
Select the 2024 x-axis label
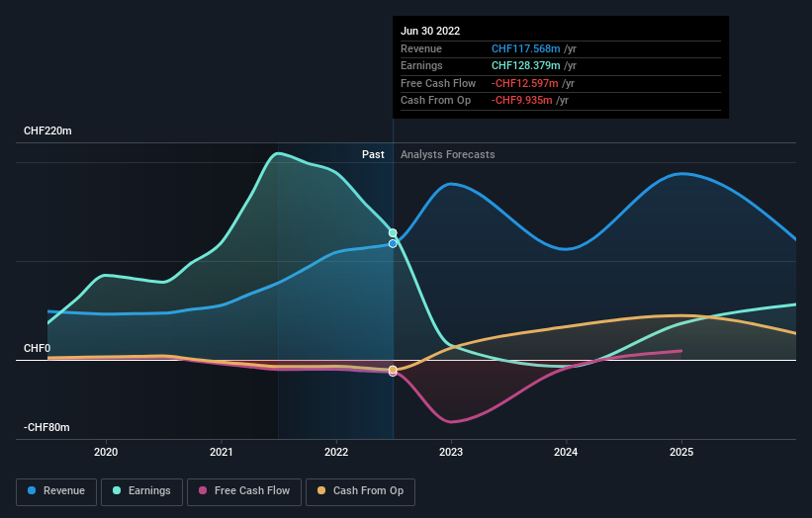(566, 453)
